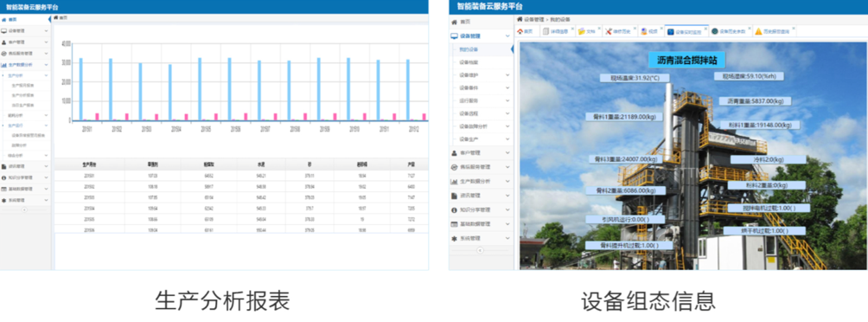This screenshot has height=322, width=868.
Task: Click blue icon on 设备实时监控 tab
Action: [x=670, y=31]
